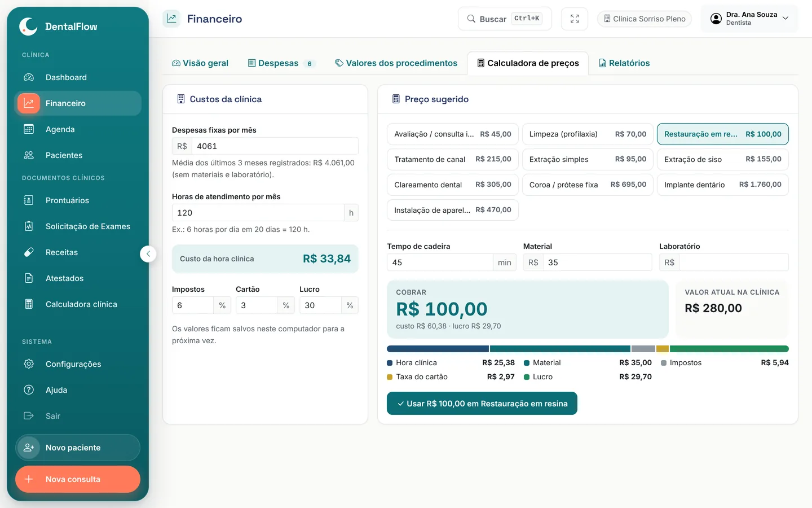Select the Limpeza (profilaxia) procedure

(x=588, y=134)
